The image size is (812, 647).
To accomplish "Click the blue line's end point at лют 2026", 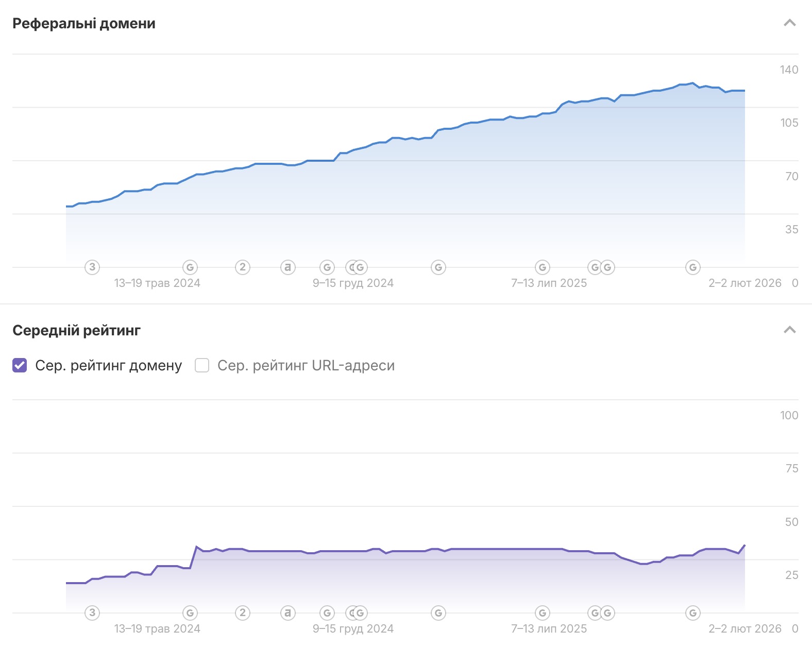I will point(745,91).
